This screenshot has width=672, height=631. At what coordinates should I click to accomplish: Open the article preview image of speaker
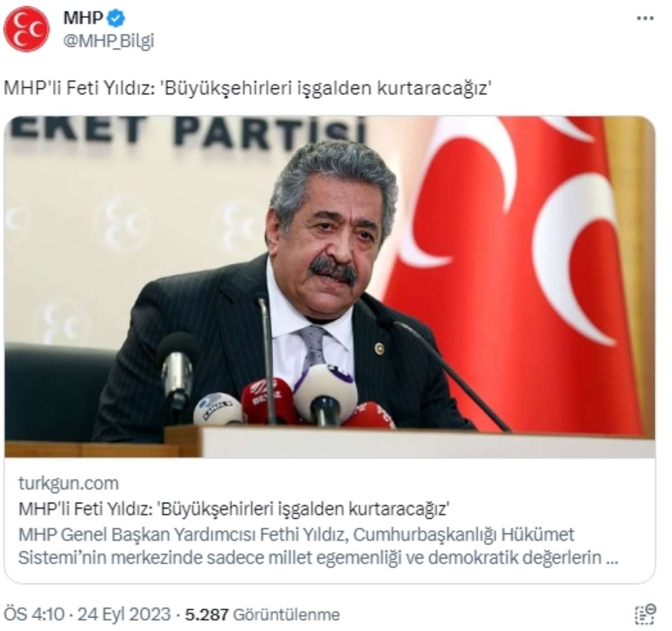pos(330,287)
